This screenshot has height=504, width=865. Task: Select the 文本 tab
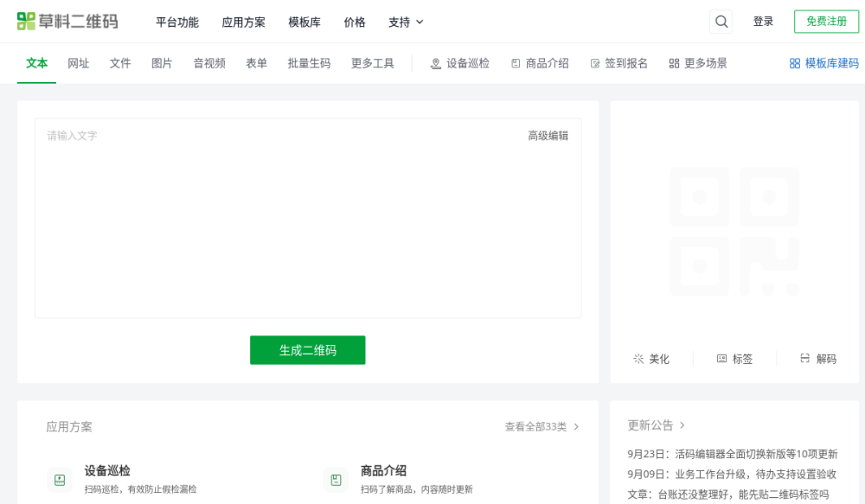pyautogui.click(x=36, y=63)
